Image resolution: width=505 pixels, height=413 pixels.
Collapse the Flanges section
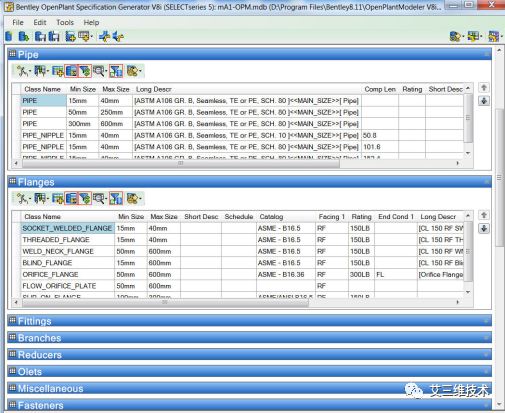(486, 182)
